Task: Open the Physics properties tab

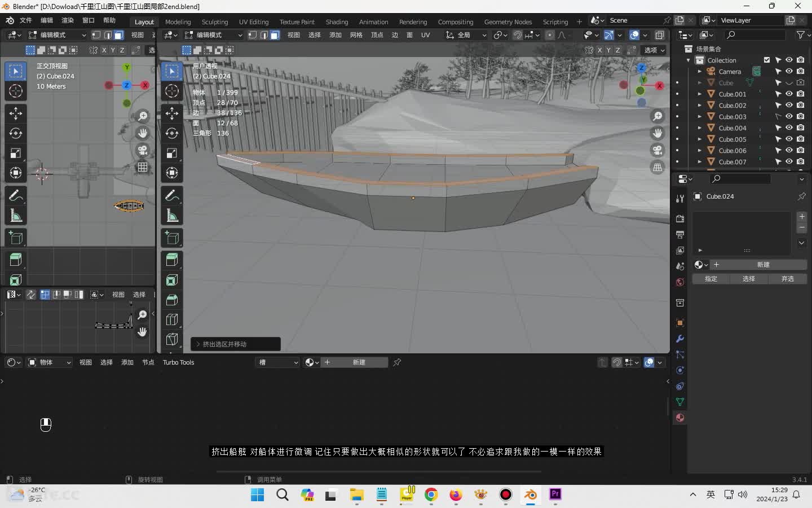Action: 680,370
